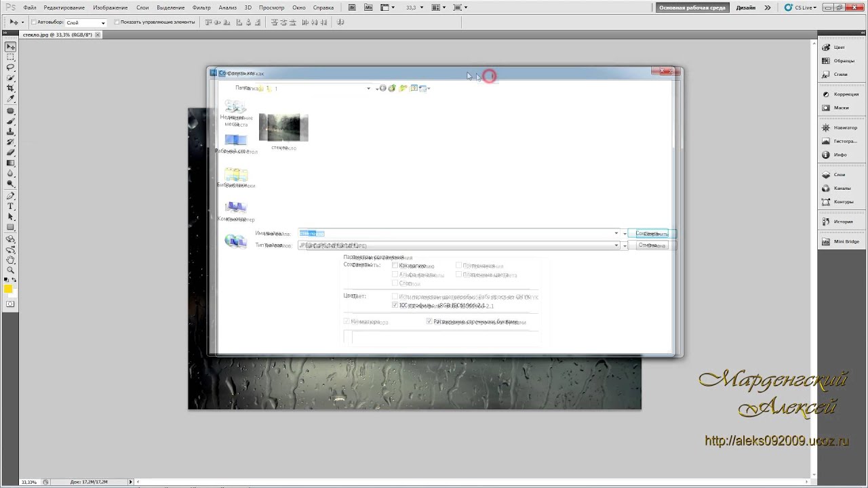This screenshot has height=488, width=868.
Task: Open the Гистограмма panel
Action: tap(840, 141)
